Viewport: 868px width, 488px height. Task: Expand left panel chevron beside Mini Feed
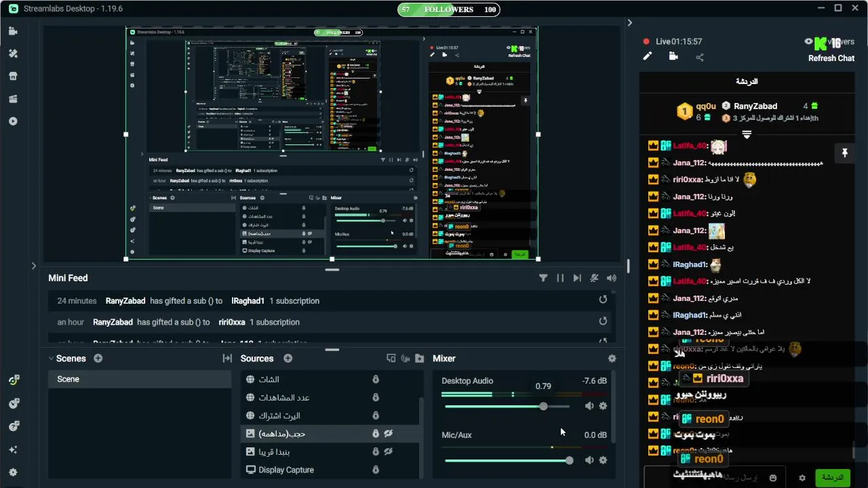33,266
